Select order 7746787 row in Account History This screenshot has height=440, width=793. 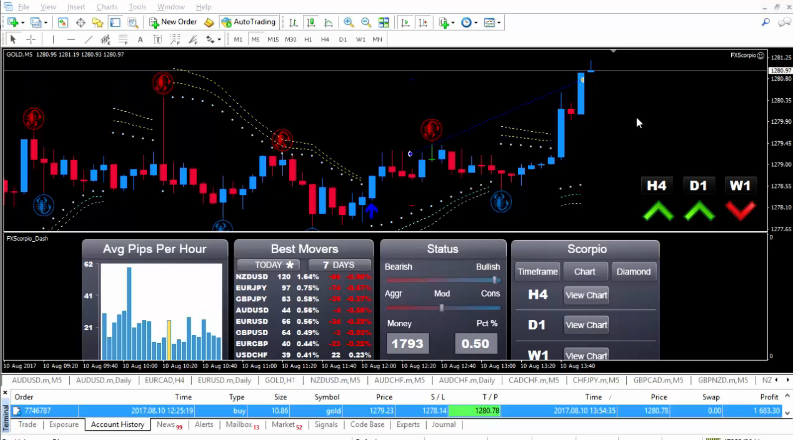pos(397,411)
